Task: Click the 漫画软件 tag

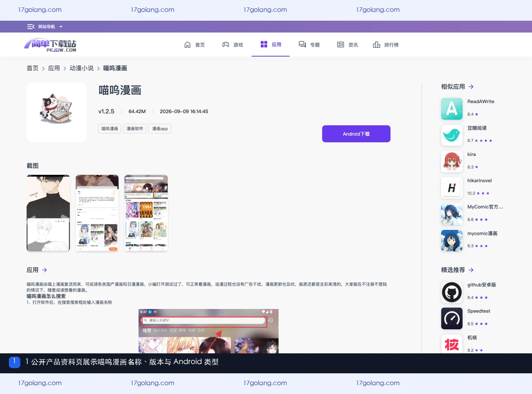Action: [x=135, y=129]
